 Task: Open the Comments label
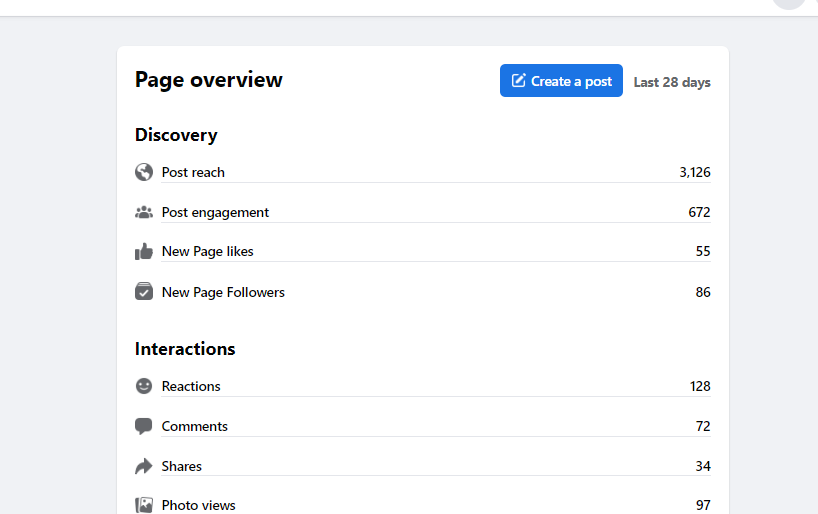coord(195,426)
